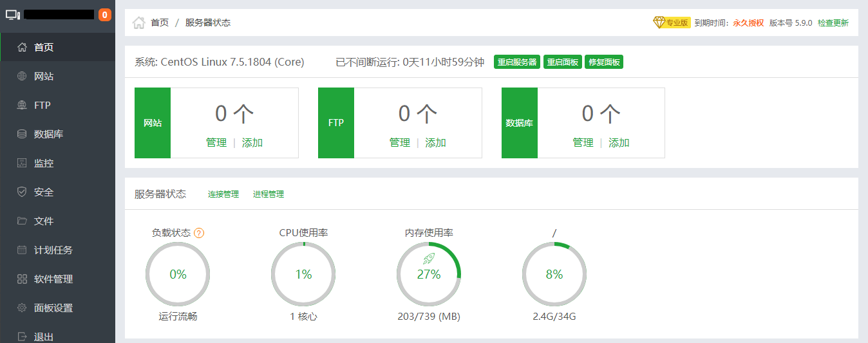868x343 pixels.
Task: Click the FTP sidebar icon
Action: tap(22, 106)
